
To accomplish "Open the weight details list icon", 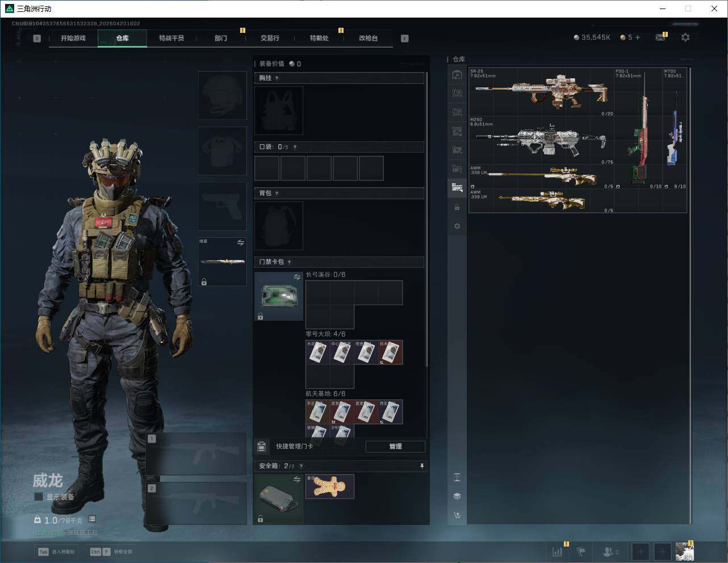I will pos(92,519).
